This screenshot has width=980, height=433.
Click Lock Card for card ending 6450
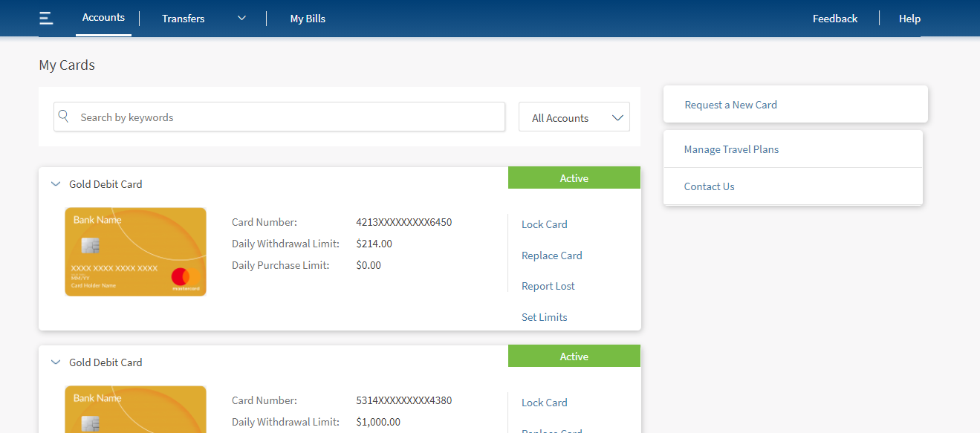point(544,224)
